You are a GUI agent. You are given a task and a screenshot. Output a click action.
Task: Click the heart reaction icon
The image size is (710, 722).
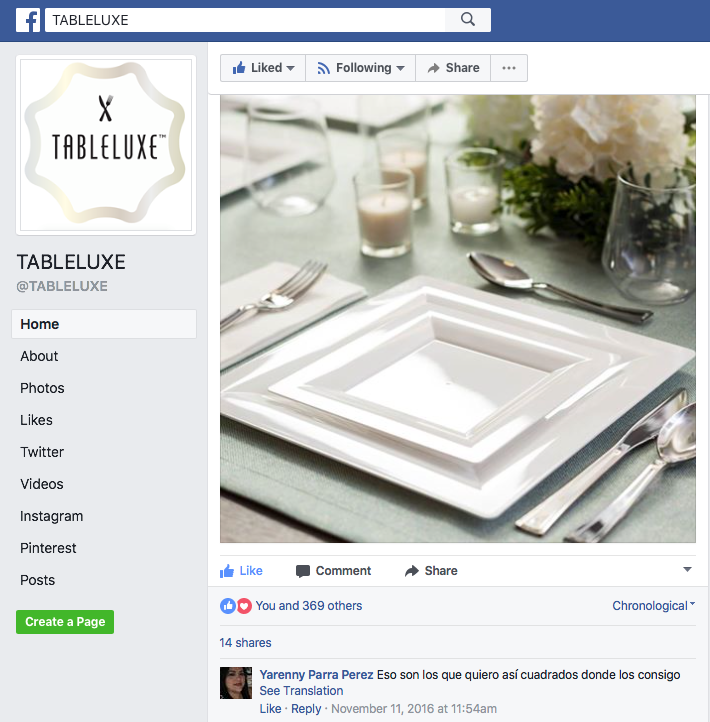coord(244,606)
